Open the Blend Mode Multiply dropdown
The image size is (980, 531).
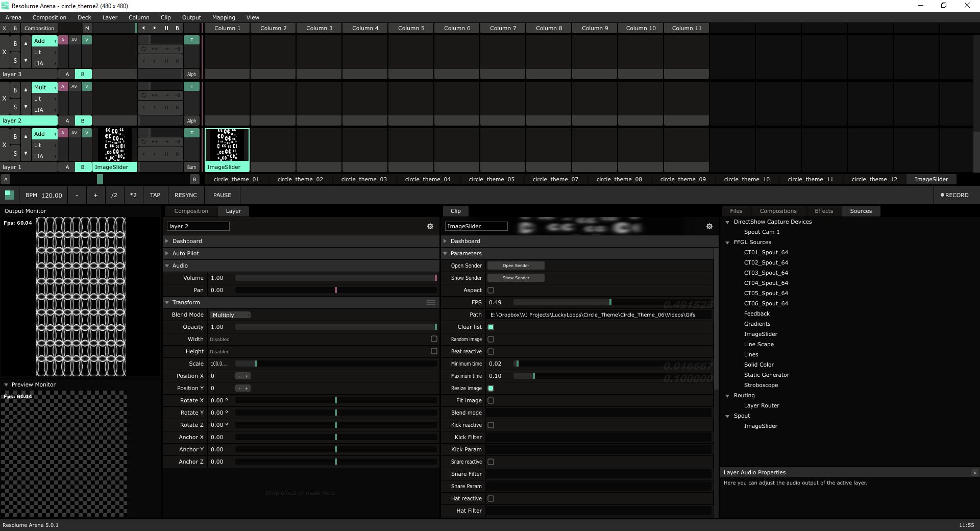(x=230, y=315)
